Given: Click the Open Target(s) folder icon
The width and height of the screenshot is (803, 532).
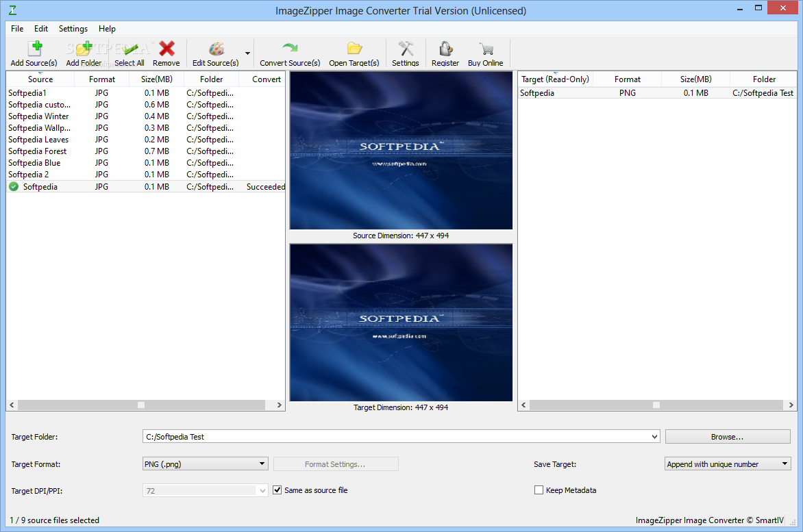Looking at the screenshot, I should tap(354, 49).
